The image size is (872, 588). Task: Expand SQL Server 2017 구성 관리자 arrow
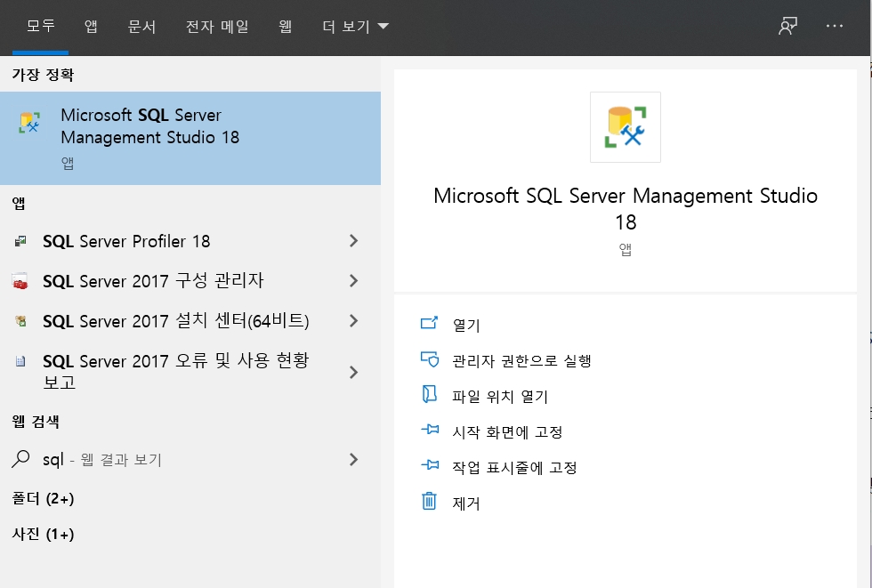point(354,281)
